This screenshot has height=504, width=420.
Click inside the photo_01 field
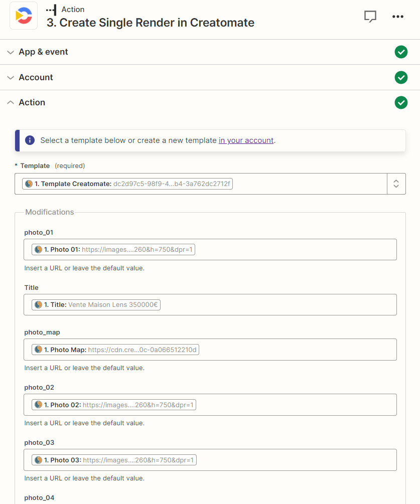210,249
